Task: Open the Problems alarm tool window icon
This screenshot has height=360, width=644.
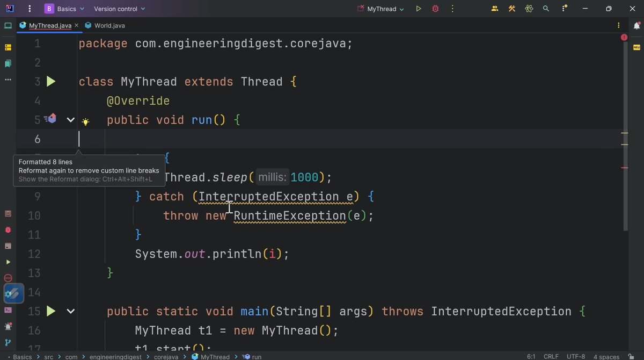Action: point(8,326)
